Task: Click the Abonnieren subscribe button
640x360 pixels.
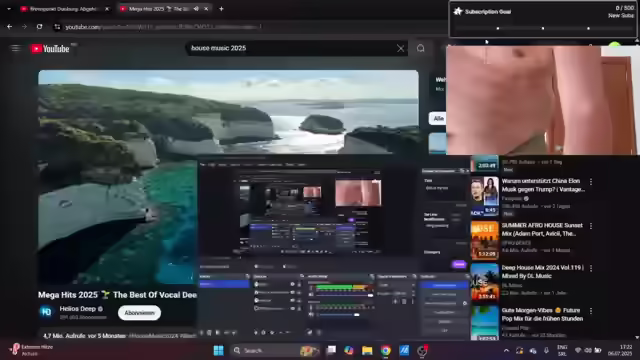Action: pyautogui.click(x=139, y=313)
